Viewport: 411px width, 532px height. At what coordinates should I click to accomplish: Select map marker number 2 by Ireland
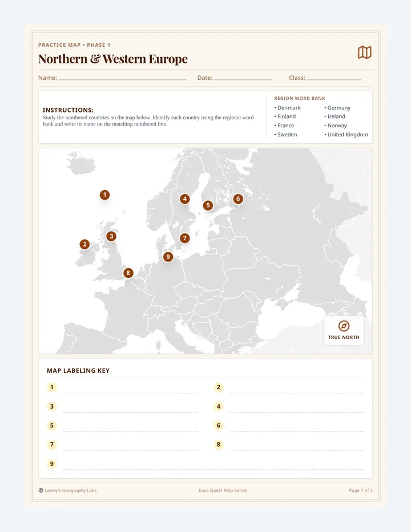(84, 244)
